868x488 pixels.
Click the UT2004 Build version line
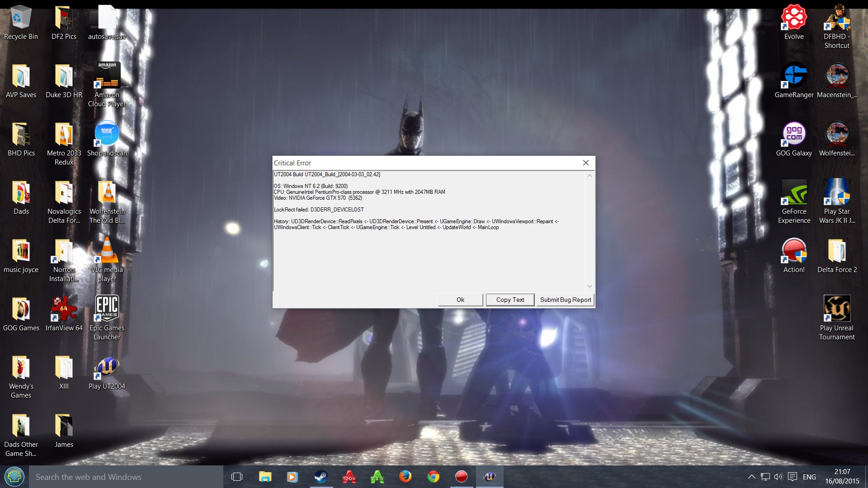327,174
